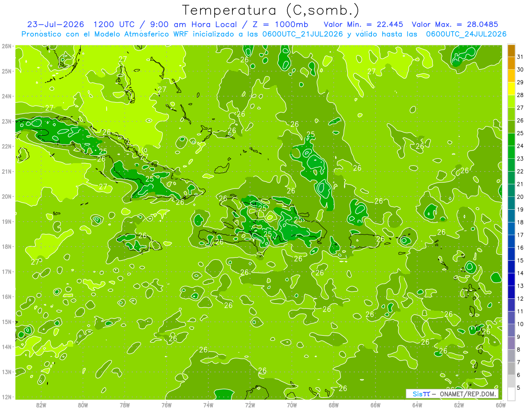
Task: Click longitude axis label 70W
Action: coord(292,404)
